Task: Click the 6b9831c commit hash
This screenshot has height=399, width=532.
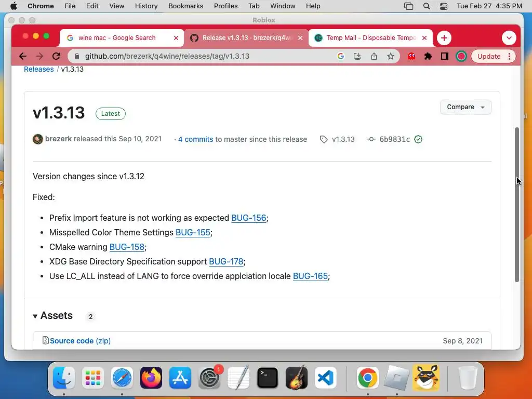Action: pos(395,139)
